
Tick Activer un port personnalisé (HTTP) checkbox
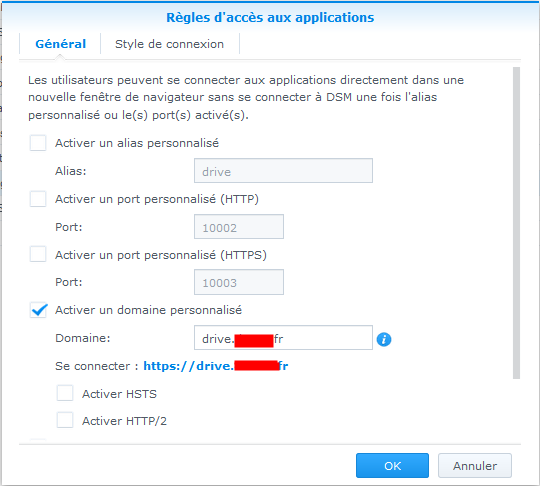pos(38,199)
